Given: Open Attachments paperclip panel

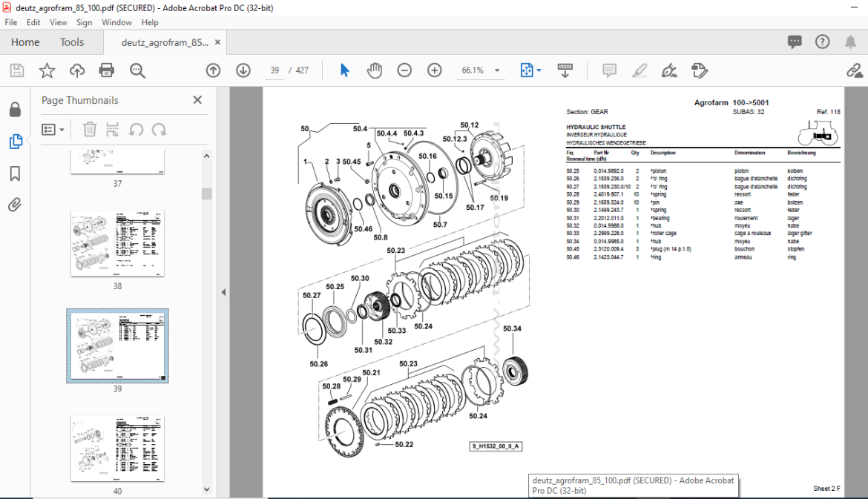Looking at the screenshot, I should coord(15,205).
